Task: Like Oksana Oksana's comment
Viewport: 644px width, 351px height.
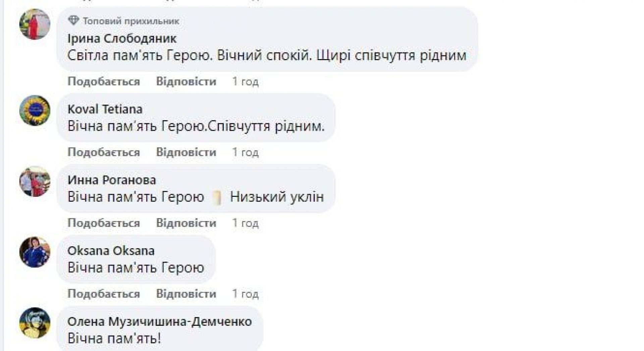Action: pos(104,294)
